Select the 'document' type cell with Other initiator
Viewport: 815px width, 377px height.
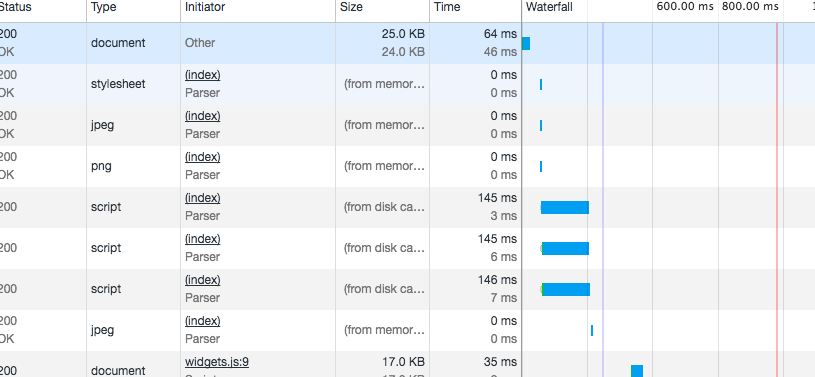[x=118, y=43]
